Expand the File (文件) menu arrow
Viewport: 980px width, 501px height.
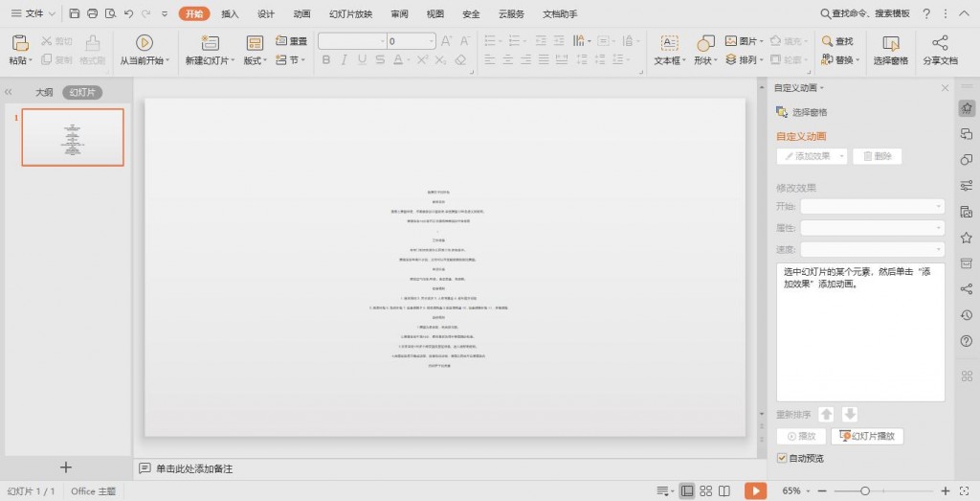[x=52, y=13]
